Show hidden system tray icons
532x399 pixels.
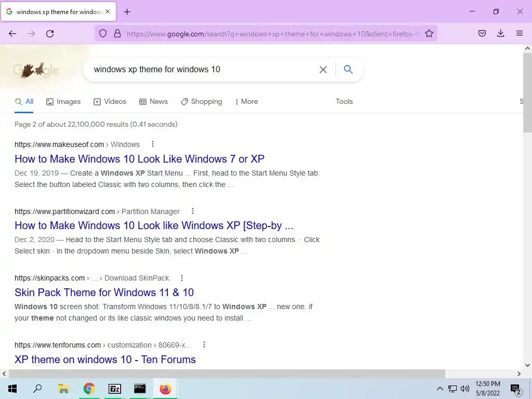click(440, 389)
